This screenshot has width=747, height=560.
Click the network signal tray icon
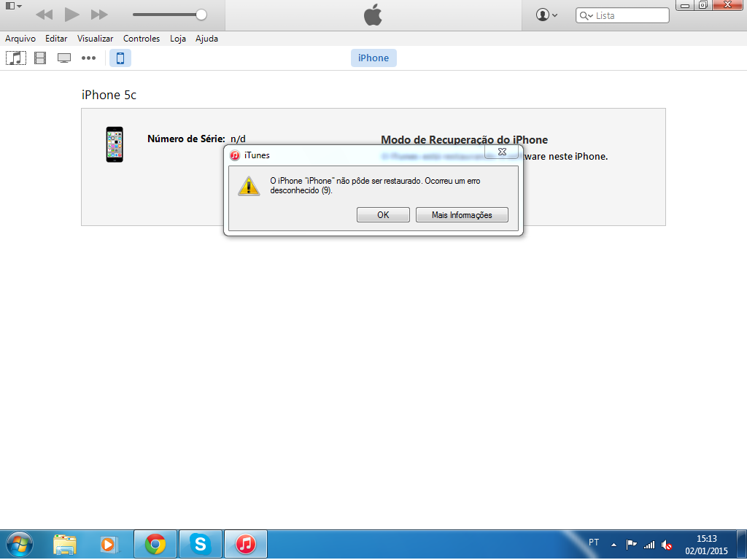[x=649, y=544]
